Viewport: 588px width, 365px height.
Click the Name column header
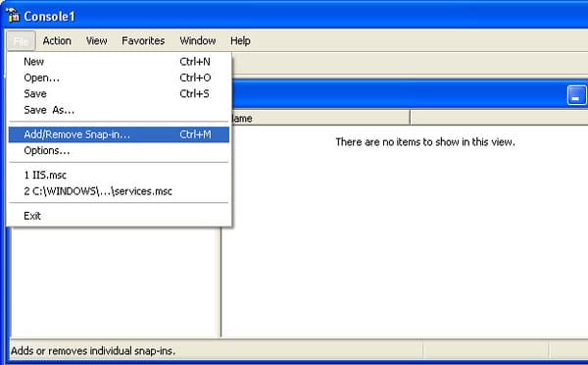(320, 118)
